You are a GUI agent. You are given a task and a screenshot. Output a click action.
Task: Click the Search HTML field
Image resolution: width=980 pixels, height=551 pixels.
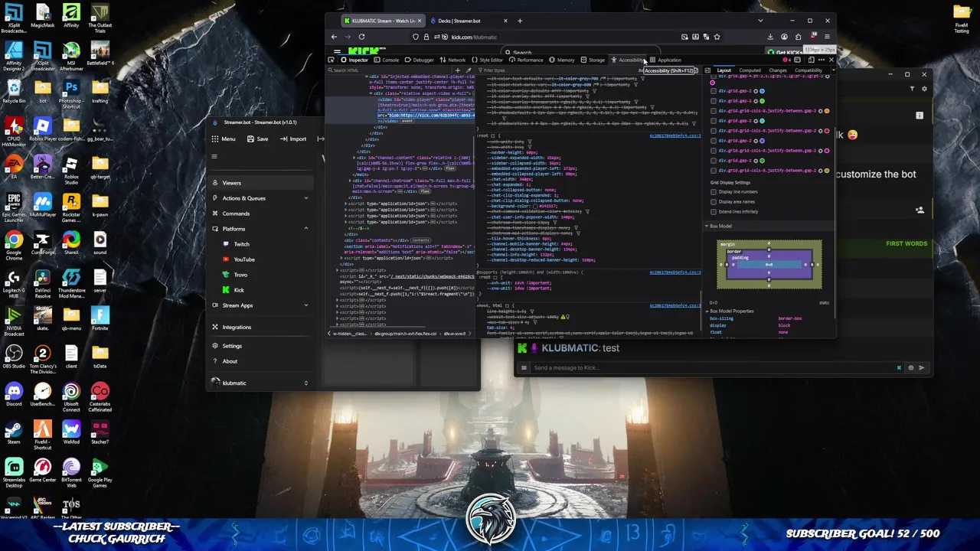pyautogui.click(x=390, y=70)
